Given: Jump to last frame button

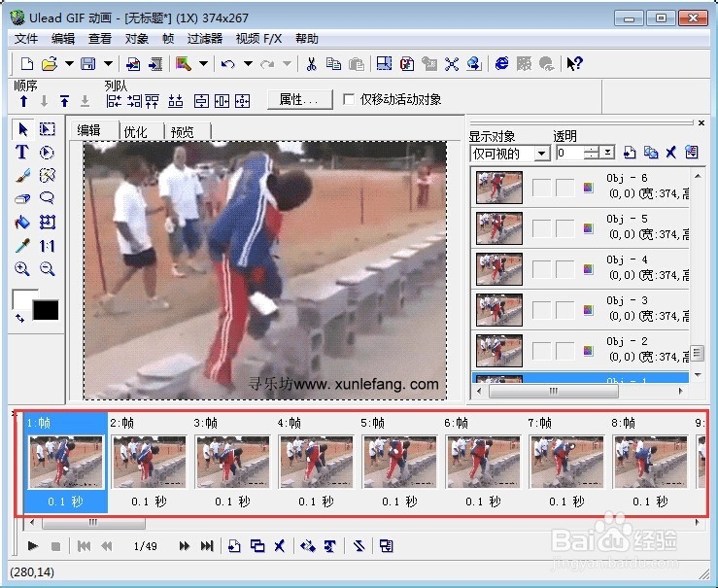Looking at the screenshot, I should [x=207, y=546].
